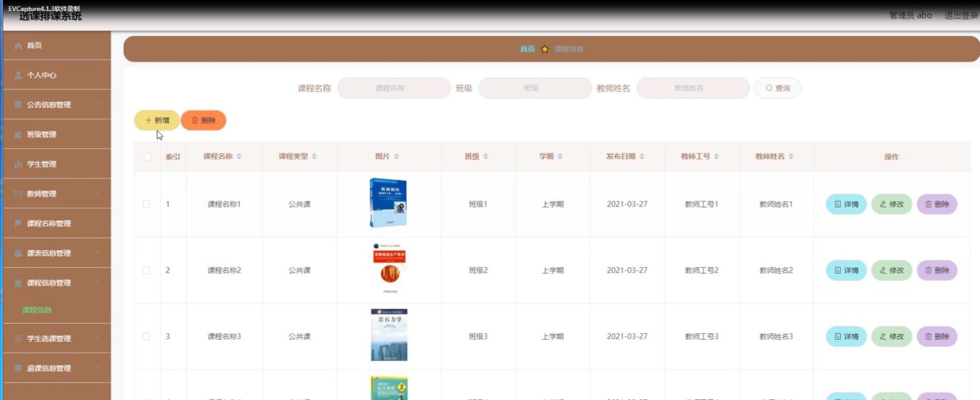Click the bar chart icon beside 学生管理
Viewport: 980px width, 400px height.
[18, 164]
